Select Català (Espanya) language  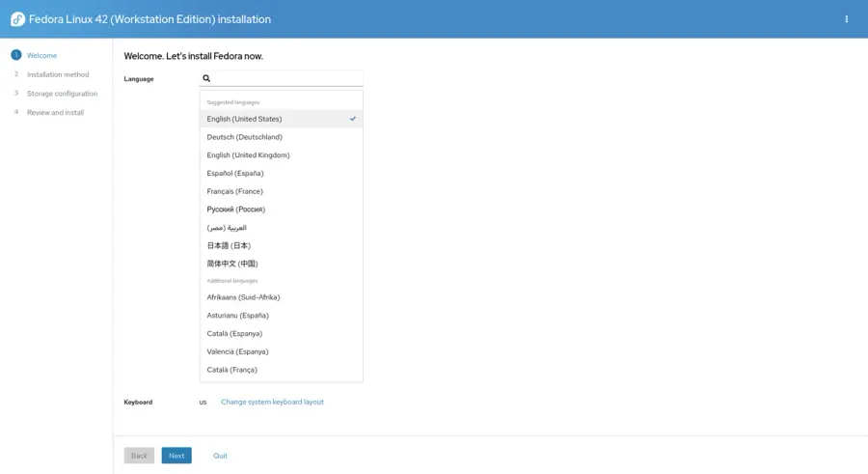click(282, 334)
